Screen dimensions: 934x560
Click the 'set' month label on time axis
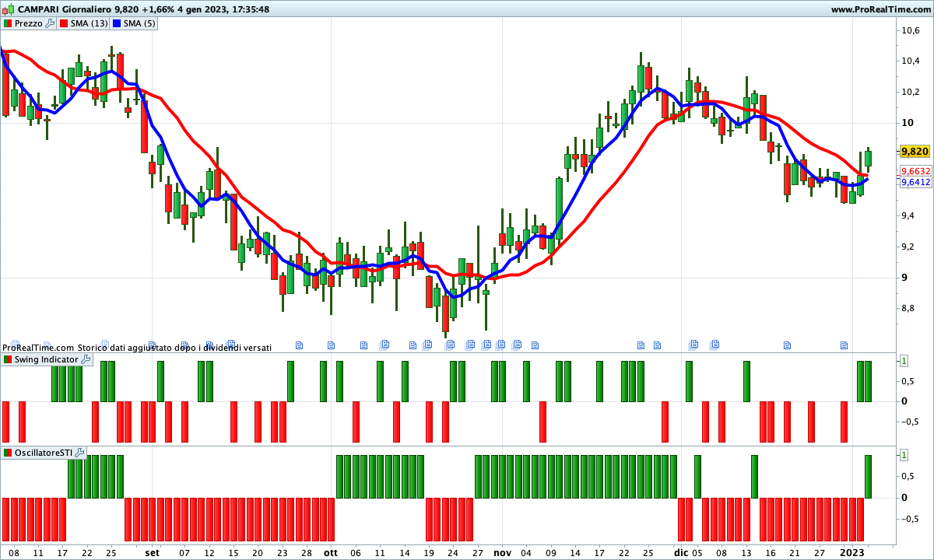tap(152, 552)
